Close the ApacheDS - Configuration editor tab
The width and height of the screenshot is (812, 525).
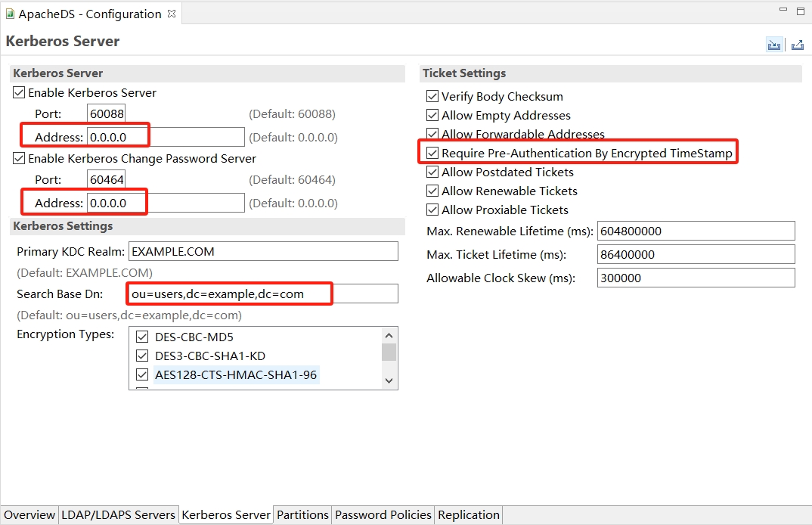click(x=172, y=14)
